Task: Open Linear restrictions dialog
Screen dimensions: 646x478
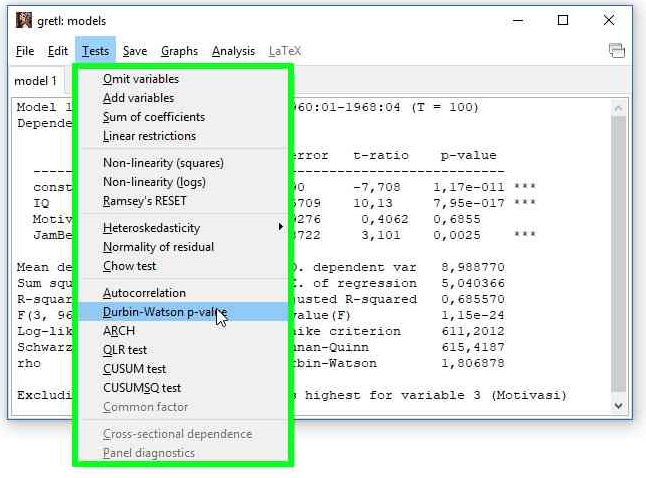Action: click(x=149, y=136)
